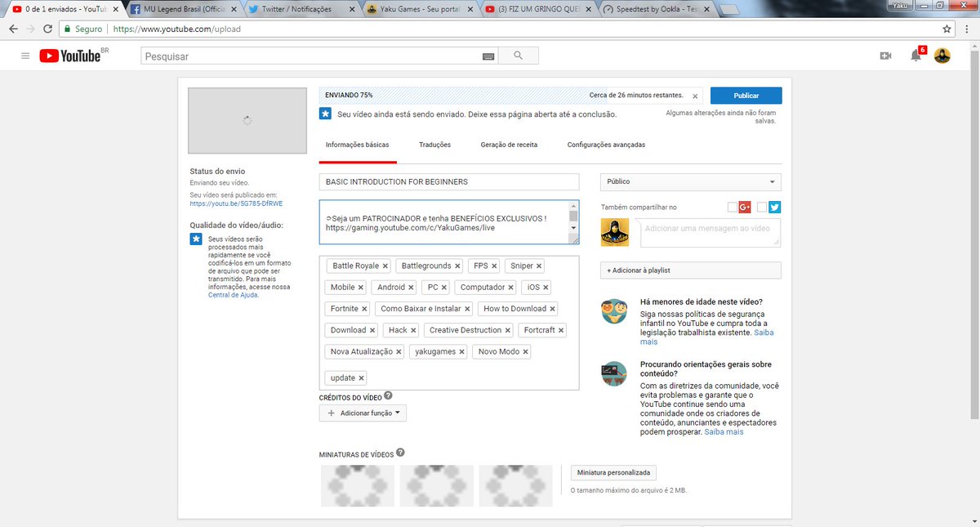Image resolution: width=980 pixels, height=527 pixels.
Task: Remove the How to Download tag
Action: click(x=552, y=309)
